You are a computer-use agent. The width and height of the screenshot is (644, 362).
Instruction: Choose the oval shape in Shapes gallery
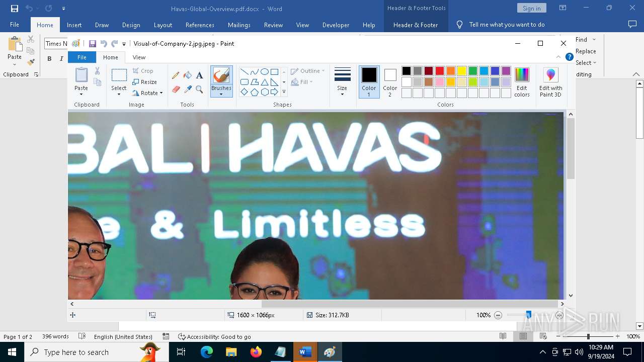(x=264, y=71)
